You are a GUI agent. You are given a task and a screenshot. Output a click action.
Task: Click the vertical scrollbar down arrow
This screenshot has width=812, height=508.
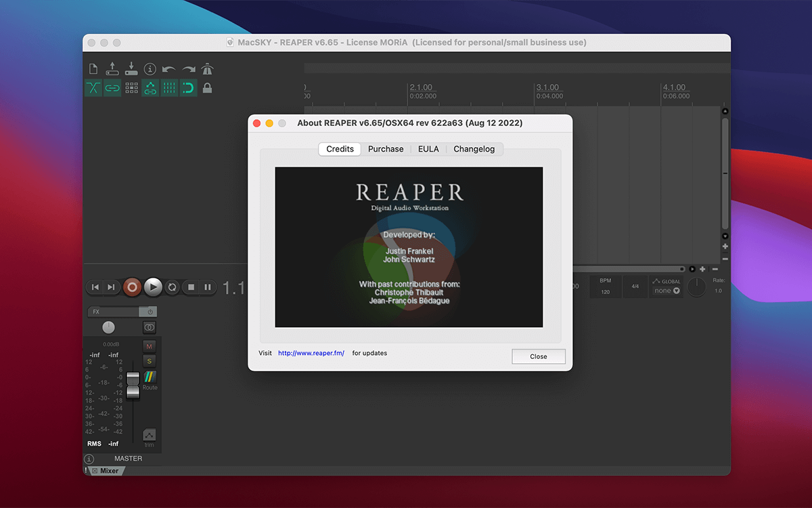pyautogui.click(x=725, y=236)
